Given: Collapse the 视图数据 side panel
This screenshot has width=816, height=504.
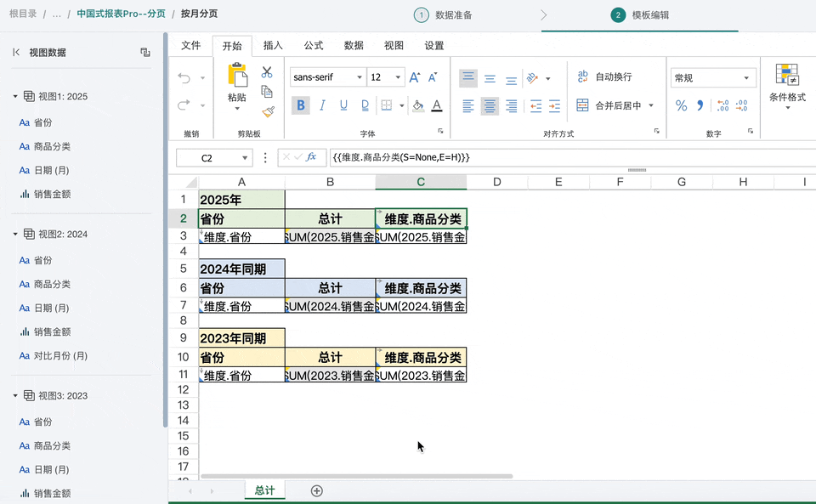Looking at the screenshot, I should [x=16, y=52].
